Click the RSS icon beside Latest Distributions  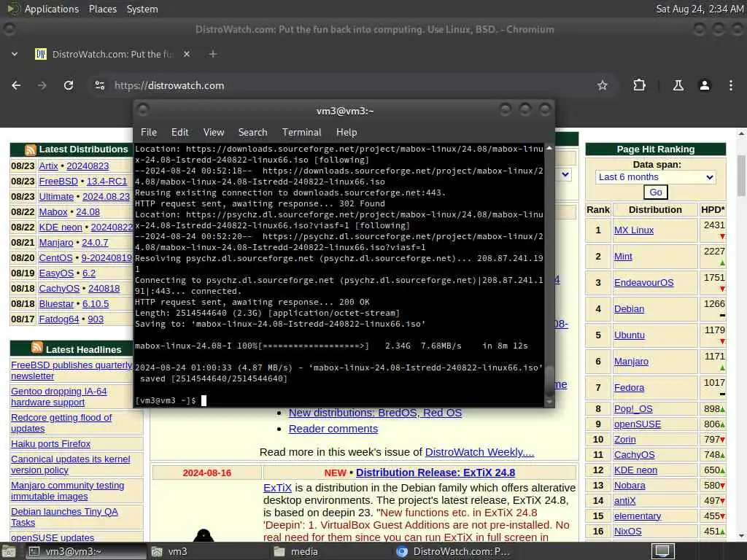click(x=31, y=150)
